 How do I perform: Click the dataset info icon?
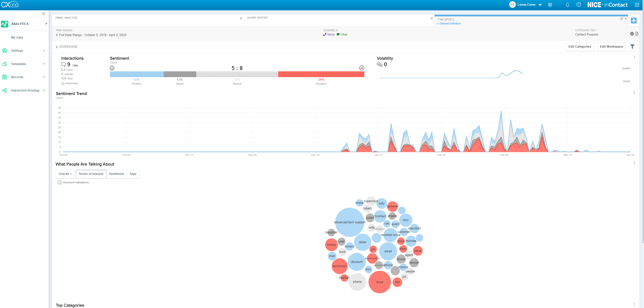[x=632, y=34]
